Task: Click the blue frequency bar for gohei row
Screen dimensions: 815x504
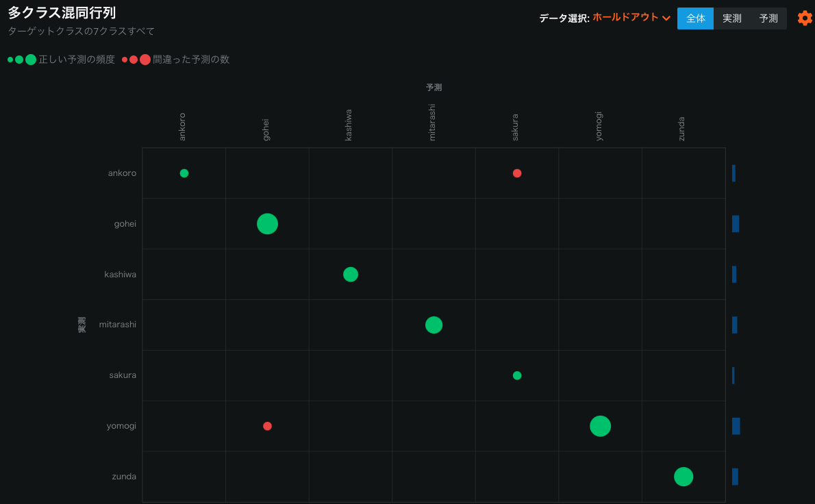Action: [736, 224]
